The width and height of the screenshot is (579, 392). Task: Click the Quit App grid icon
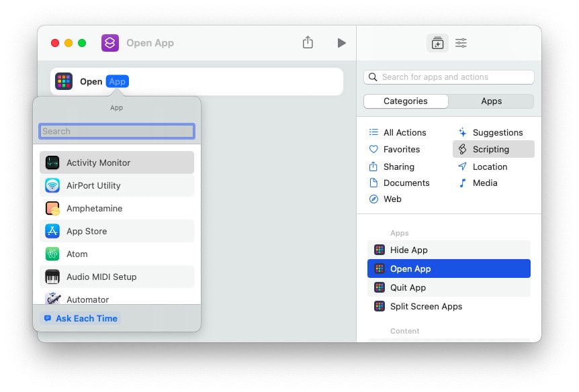380,287
